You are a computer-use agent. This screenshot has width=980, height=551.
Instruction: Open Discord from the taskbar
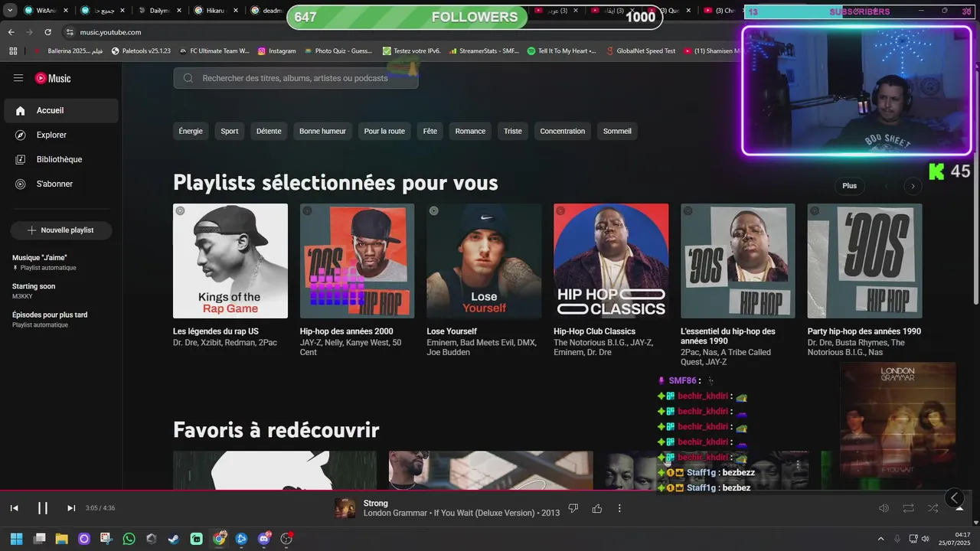(x=264, y=539)
